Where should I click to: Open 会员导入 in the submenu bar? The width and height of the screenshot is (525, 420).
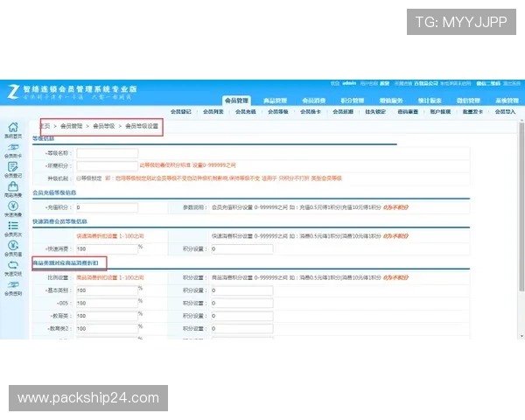(505, 111)
